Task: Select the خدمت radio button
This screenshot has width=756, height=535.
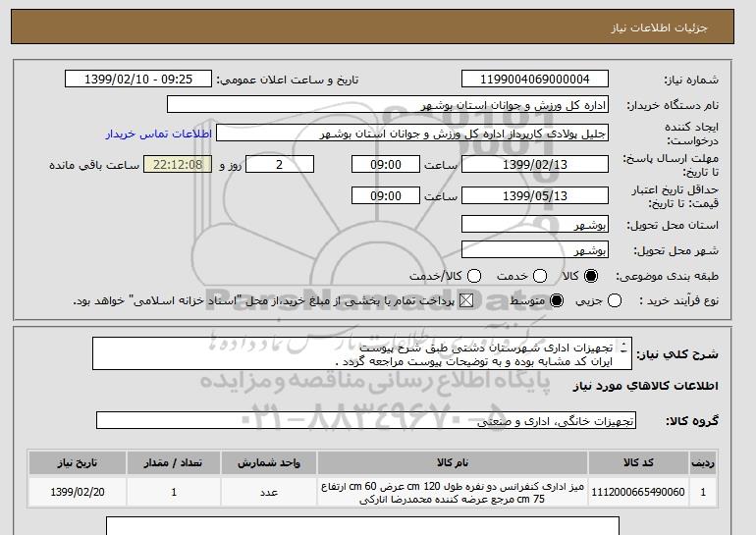Action: [540, 276]
